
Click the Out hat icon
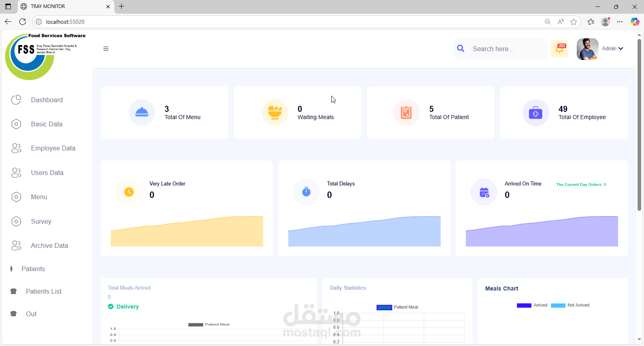tap(13, 314)
